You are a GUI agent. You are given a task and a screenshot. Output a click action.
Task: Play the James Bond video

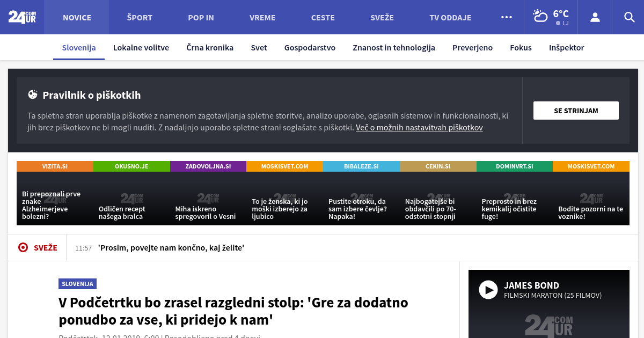pos(488,290)
